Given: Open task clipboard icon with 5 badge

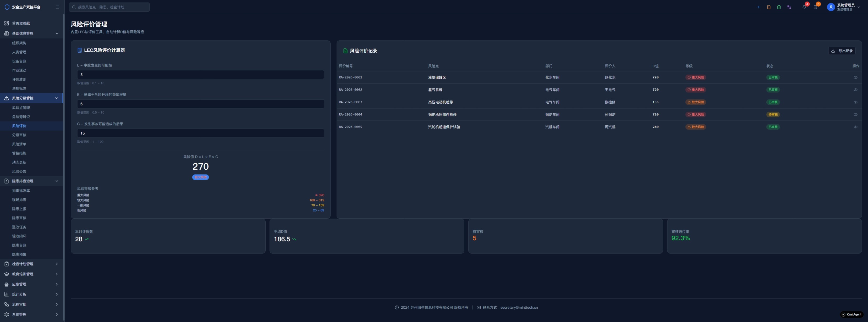Looking at the screenshot, I should tap(815, 7).
